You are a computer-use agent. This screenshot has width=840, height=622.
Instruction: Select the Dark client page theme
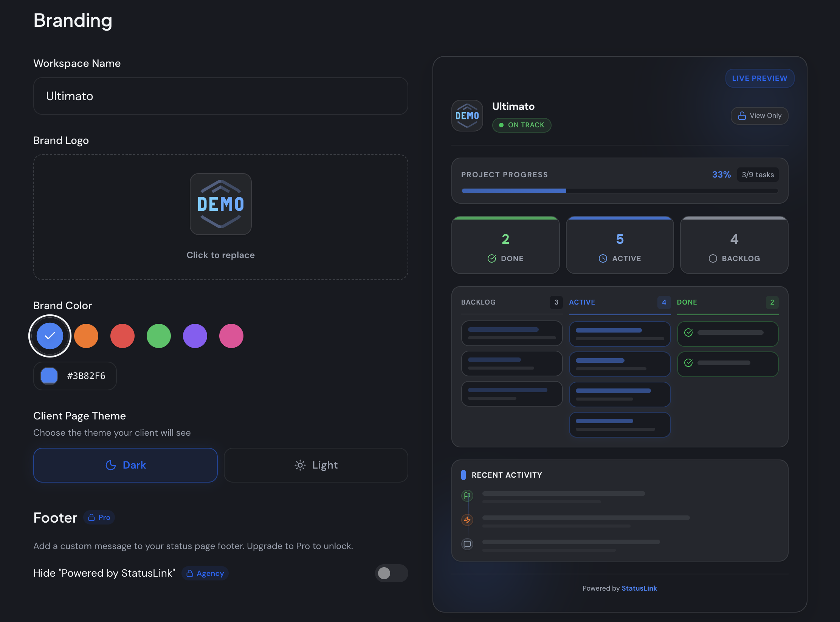point(126,465)
